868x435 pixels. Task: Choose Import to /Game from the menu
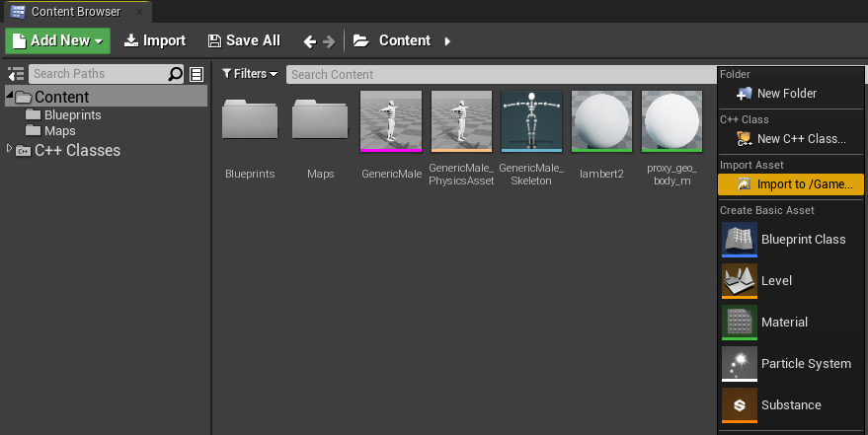[791, 184]
